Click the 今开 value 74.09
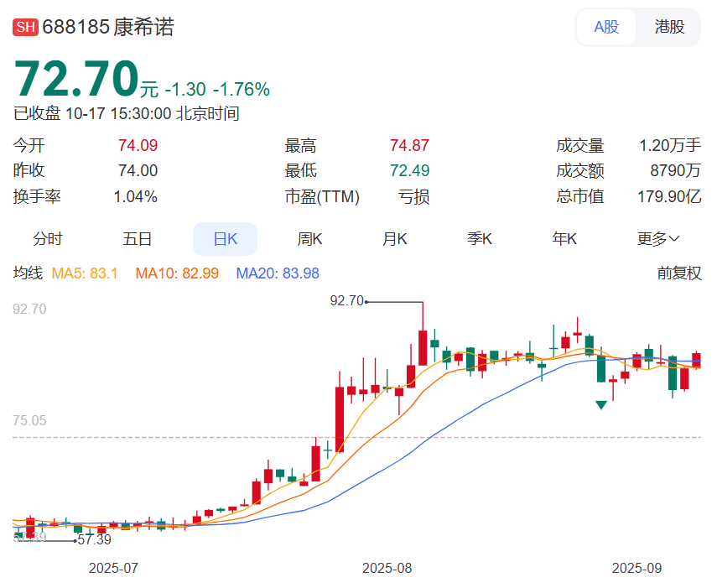717x588 pixels. pyautogui.click(x=138, y=145)
